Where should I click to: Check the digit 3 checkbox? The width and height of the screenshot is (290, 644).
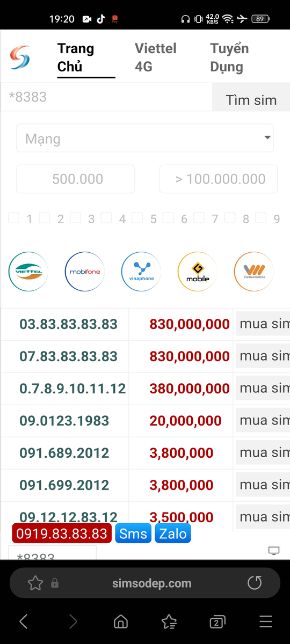[x=75, y=217]
